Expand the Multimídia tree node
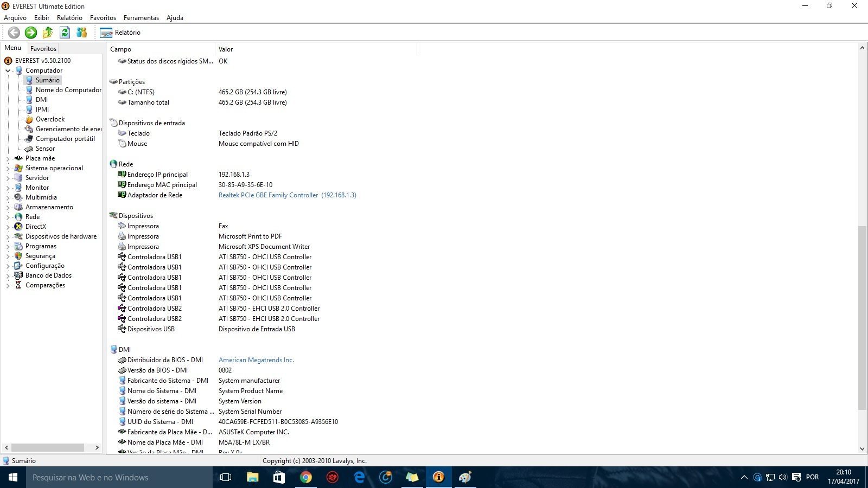 [8, 197]
